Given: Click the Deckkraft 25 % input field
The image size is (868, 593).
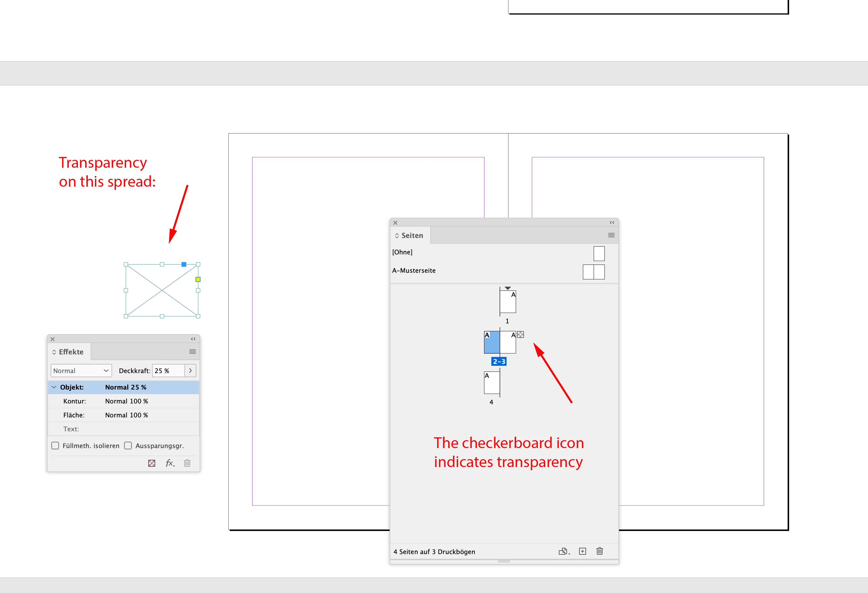Looking at the screenshot, I should (x=168, y=371).
